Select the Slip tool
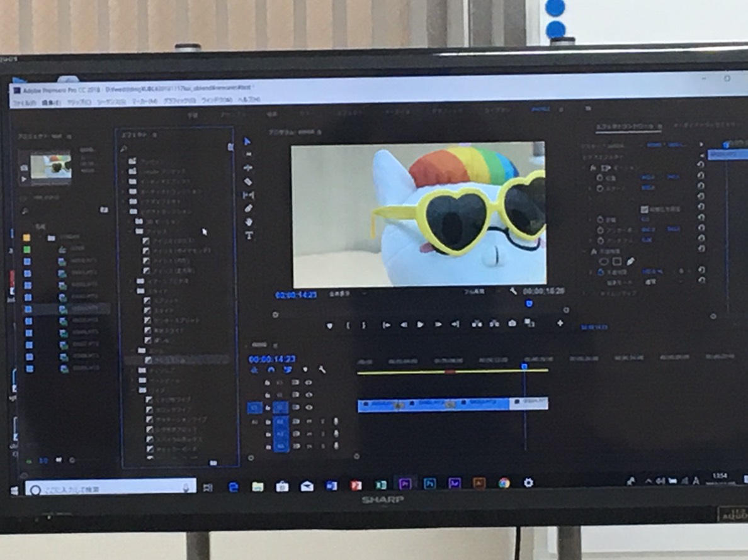The height and width of the screenshot is (560, 748). (249, 195)
